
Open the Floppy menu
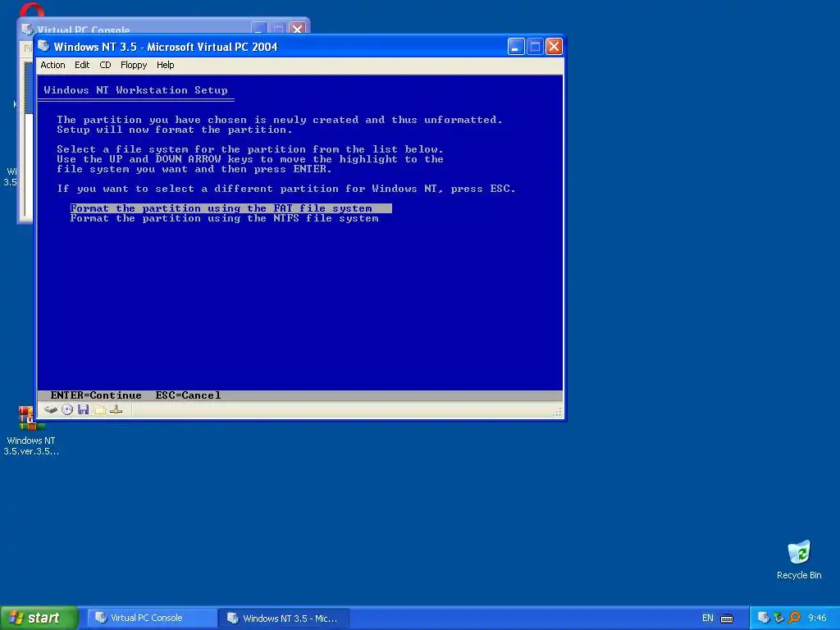click(x=134, y=65)
